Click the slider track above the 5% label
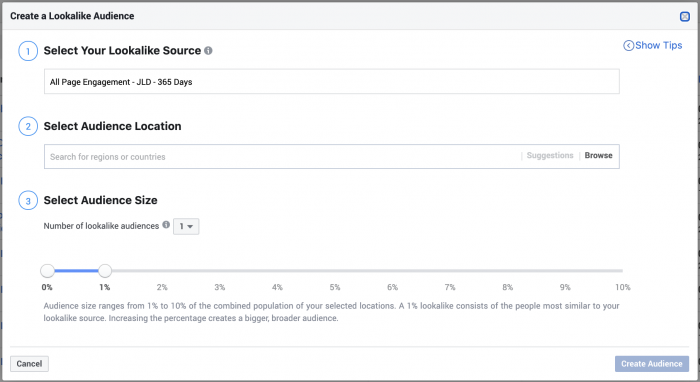The width and height of the screenshot is (700, 382). pos(335,271)
